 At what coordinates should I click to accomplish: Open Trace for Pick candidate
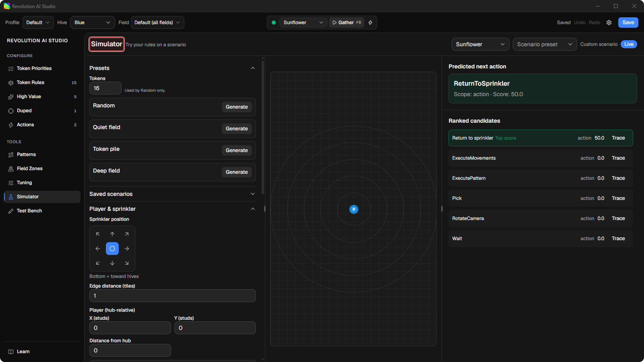click(x=618, y=198)
